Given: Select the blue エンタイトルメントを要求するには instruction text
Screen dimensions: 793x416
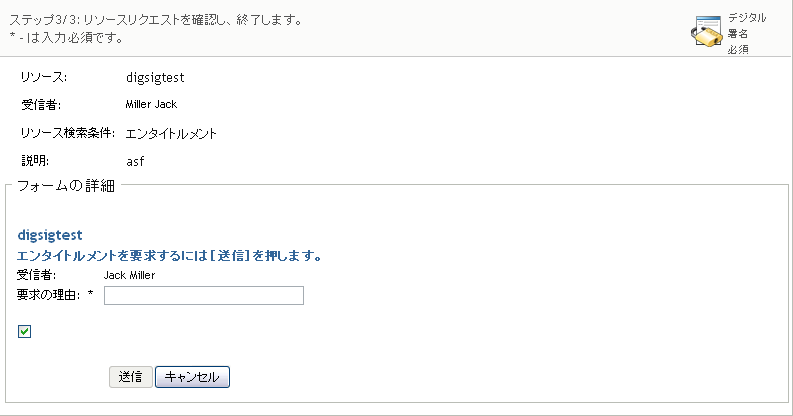Looking at the screenshot, I should click(x=170, y=256).
